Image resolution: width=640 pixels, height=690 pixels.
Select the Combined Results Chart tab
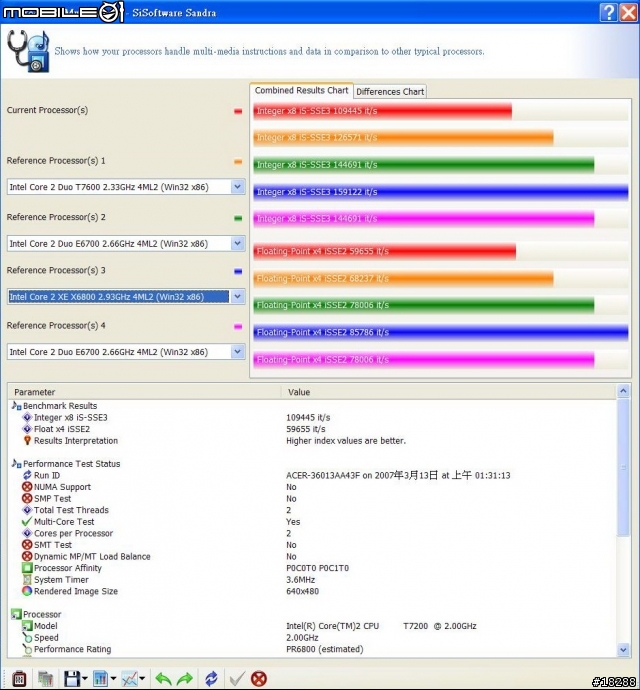pos(302,90)
